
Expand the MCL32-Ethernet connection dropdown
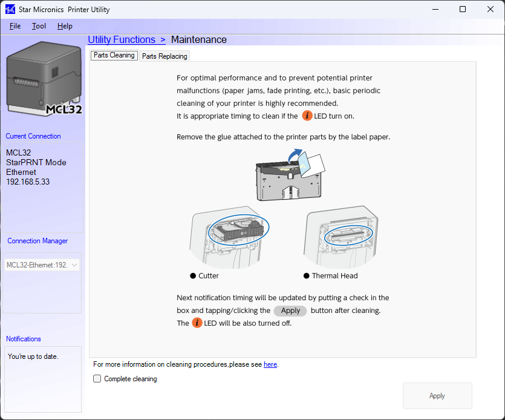(42, 265)
